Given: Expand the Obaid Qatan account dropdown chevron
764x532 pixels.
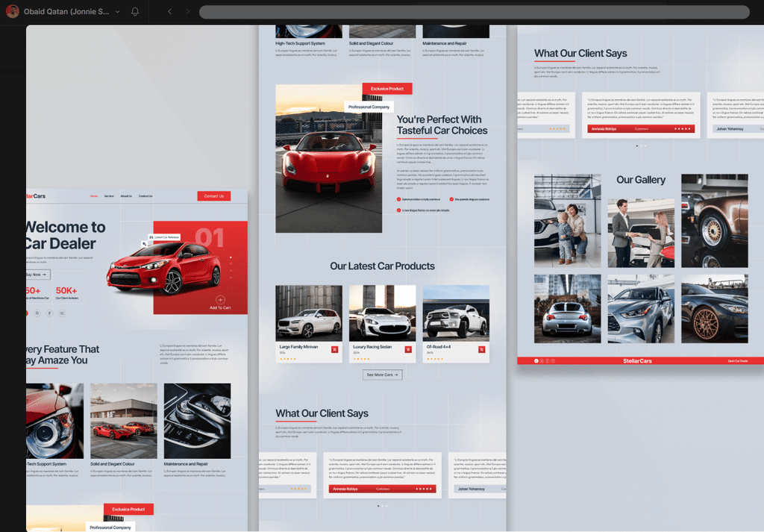Looking at the screenshot, I should click(117, 12).
